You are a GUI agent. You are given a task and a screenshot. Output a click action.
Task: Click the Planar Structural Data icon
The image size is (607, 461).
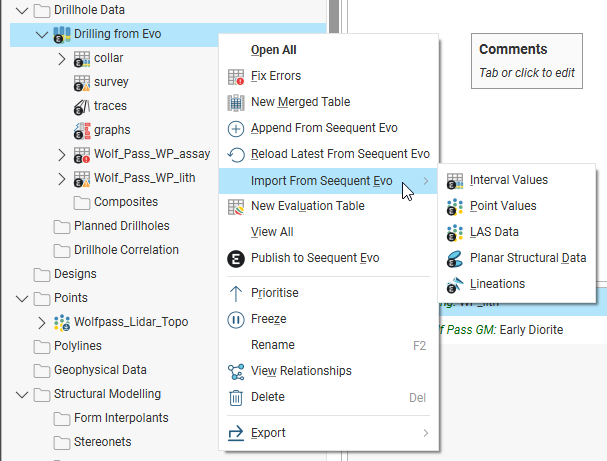click(455, 258)
